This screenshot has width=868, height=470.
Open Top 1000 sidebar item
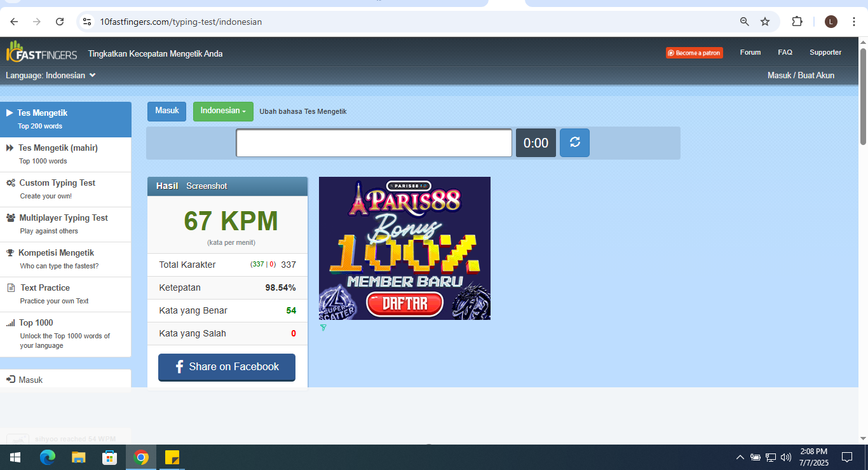point(66,334)
